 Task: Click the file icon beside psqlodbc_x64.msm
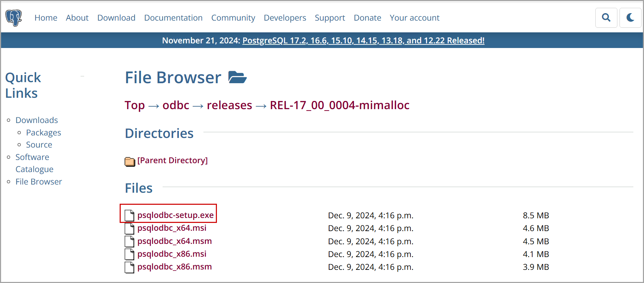(x=130, y=241)
